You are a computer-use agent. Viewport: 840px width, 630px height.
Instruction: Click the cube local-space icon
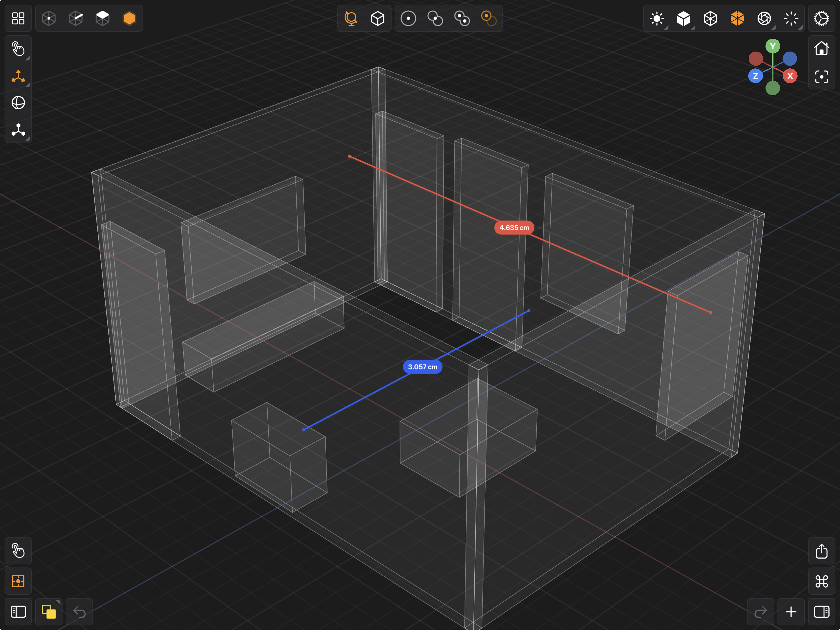378,18
